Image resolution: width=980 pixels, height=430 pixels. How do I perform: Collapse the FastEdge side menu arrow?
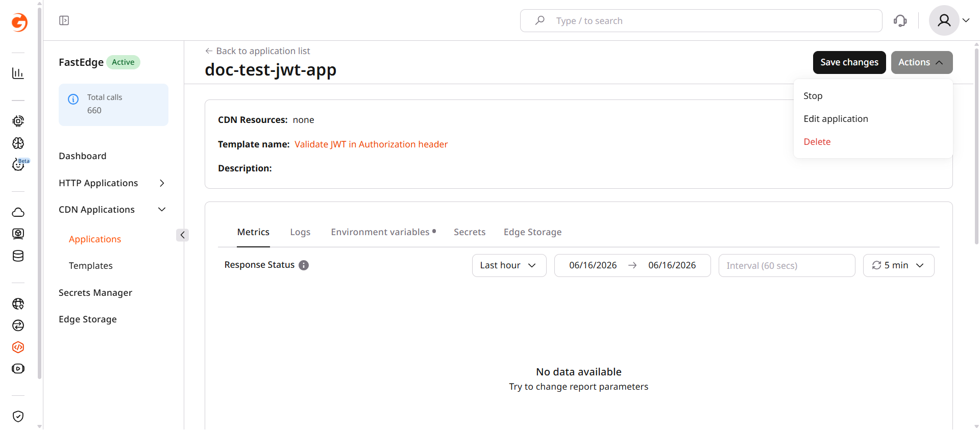pos(182,235)
